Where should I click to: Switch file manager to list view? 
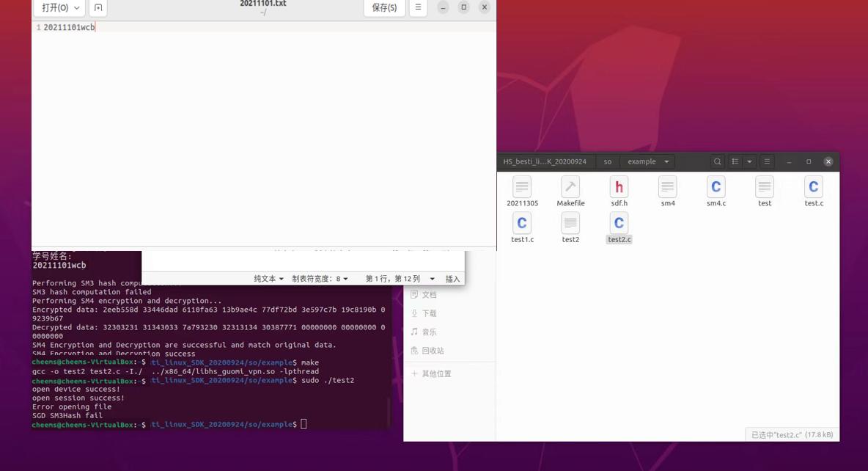[735, 162]
